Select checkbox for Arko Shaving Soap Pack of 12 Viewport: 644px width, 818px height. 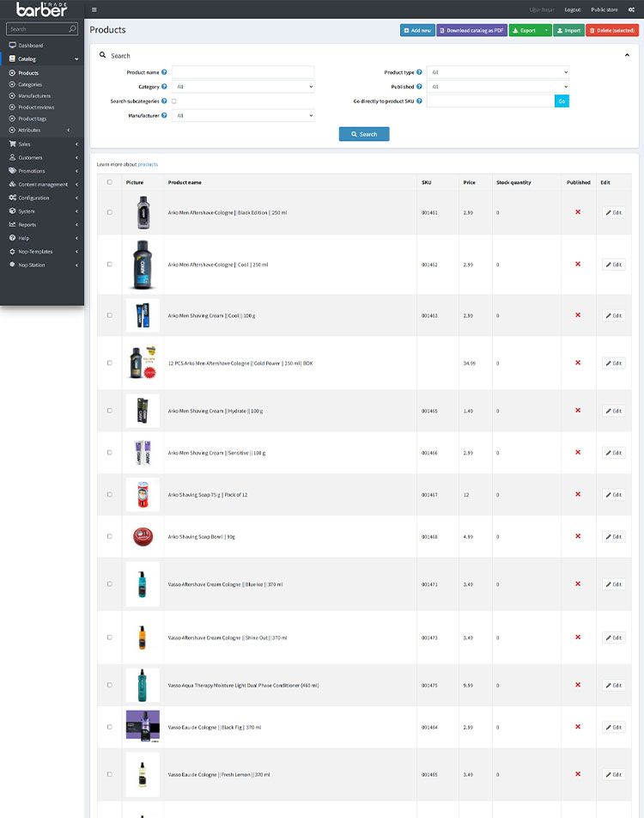tap(110, 494)
